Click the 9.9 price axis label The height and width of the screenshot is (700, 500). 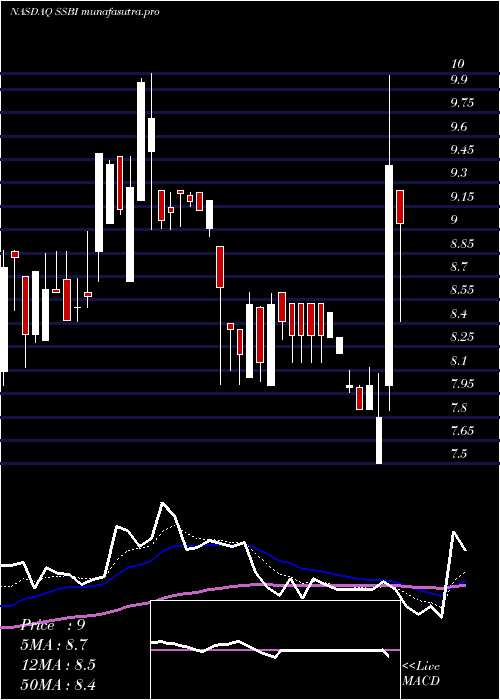pos(459,80)
